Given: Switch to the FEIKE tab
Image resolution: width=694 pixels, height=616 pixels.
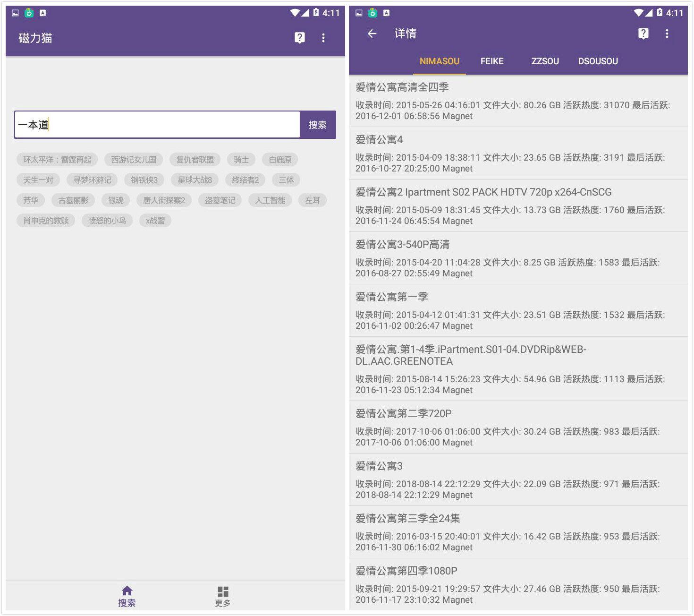Looking at the screenshot, I should (x=492, y=61).
